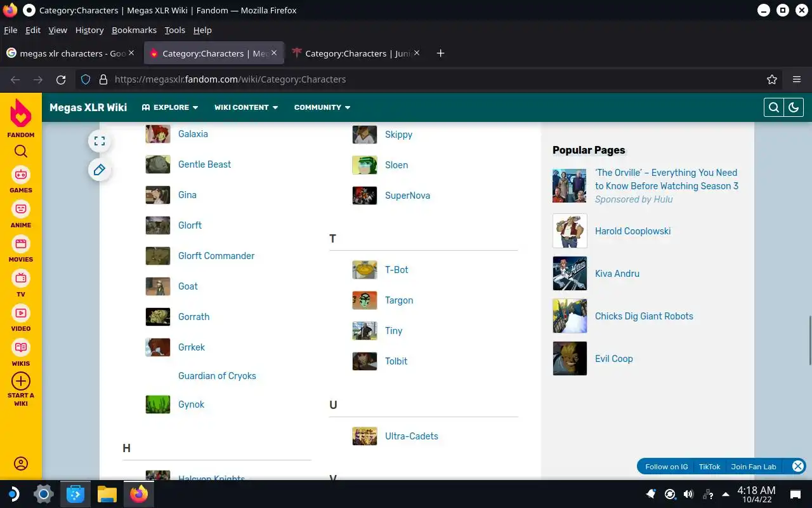Toggle dark theme moon icon

[x=794, y=107]
